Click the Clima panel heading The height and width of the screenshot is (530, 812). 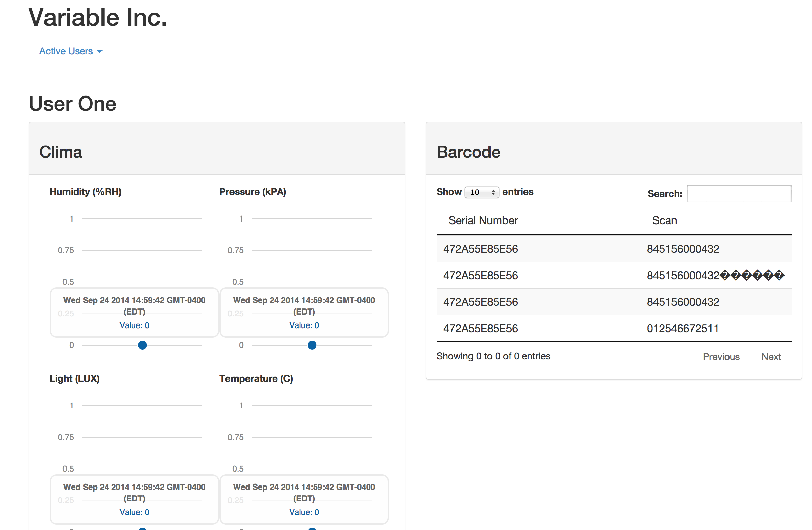click(x=61, y=152)
